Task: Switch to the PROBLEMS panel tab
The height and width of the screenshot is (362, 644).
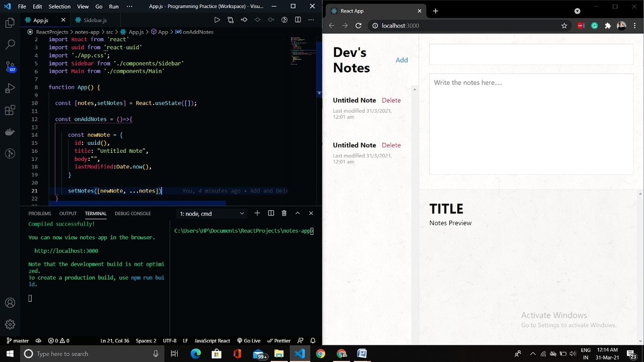Action: (40, 213)
